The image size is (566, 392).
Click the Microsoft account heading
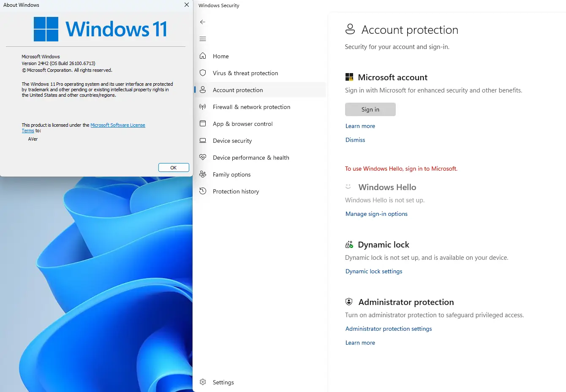coord(393,77)
